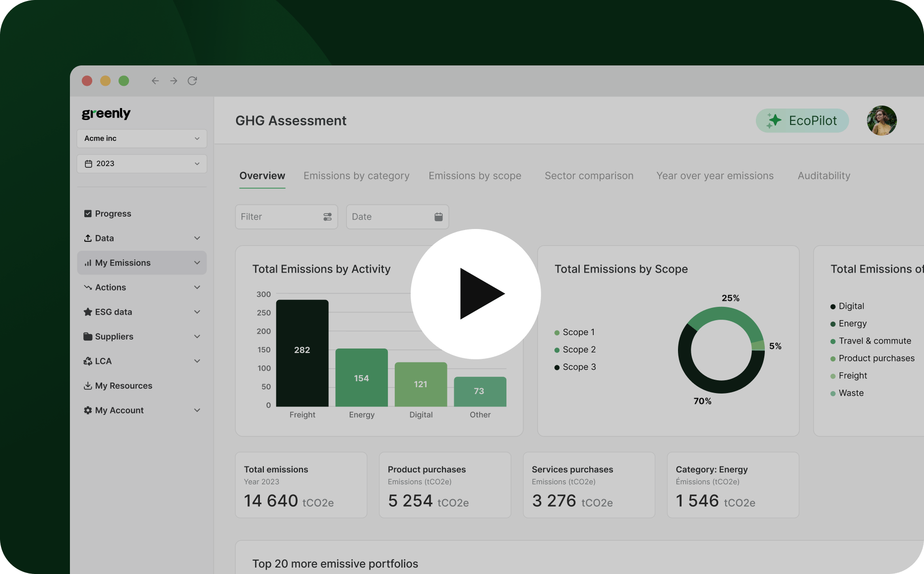Launch the EcoPilot assistant button
The width and height of the screenshot is (924, 574).
coord(802,120)
